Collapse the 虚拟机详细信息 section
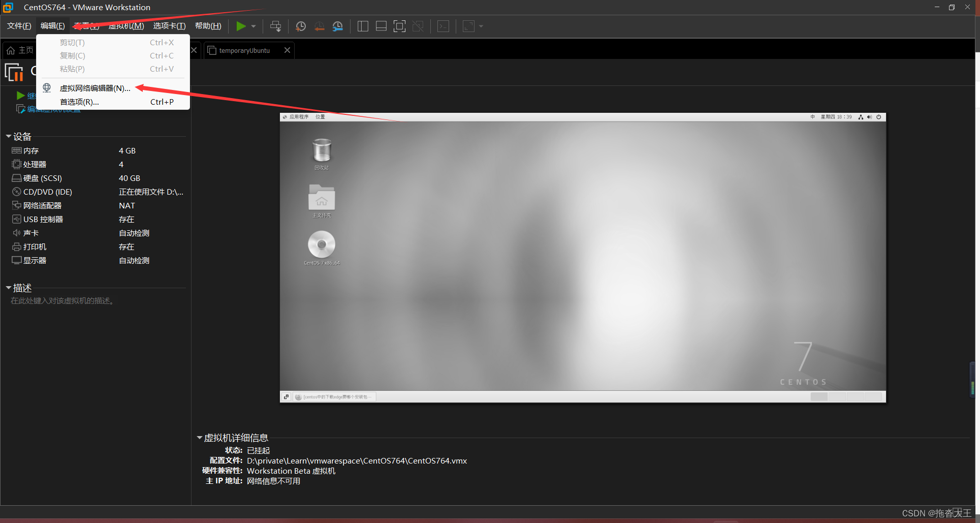This screenshot has width=980, height=523. [x=199, y=438]
